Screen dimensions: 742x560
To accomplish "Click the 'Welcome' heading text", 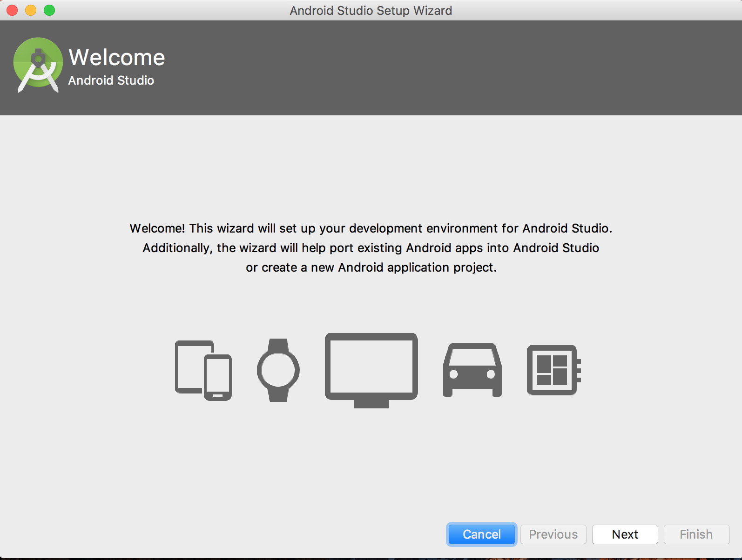I will 117,58.
